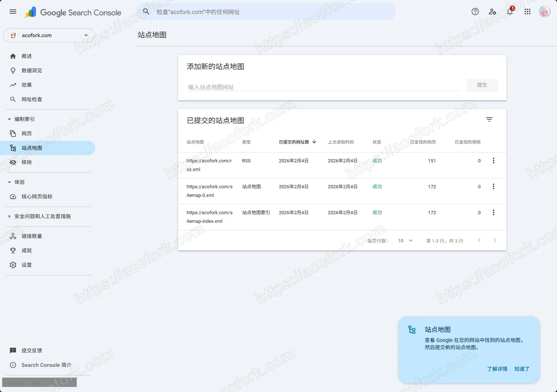Click the account profile avatar
This screenshot has width=557, height=392.
pos(544,12)
